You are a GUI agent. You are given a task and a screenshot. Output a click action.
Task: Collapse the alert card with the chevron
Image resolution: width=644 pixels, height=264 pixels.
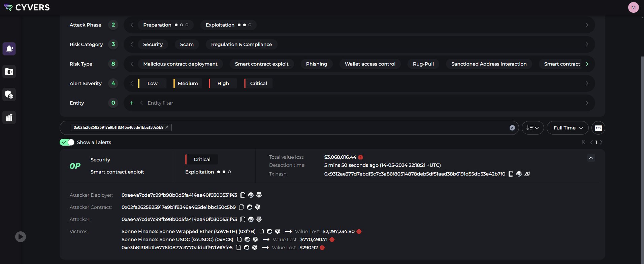tap(591, 158)
